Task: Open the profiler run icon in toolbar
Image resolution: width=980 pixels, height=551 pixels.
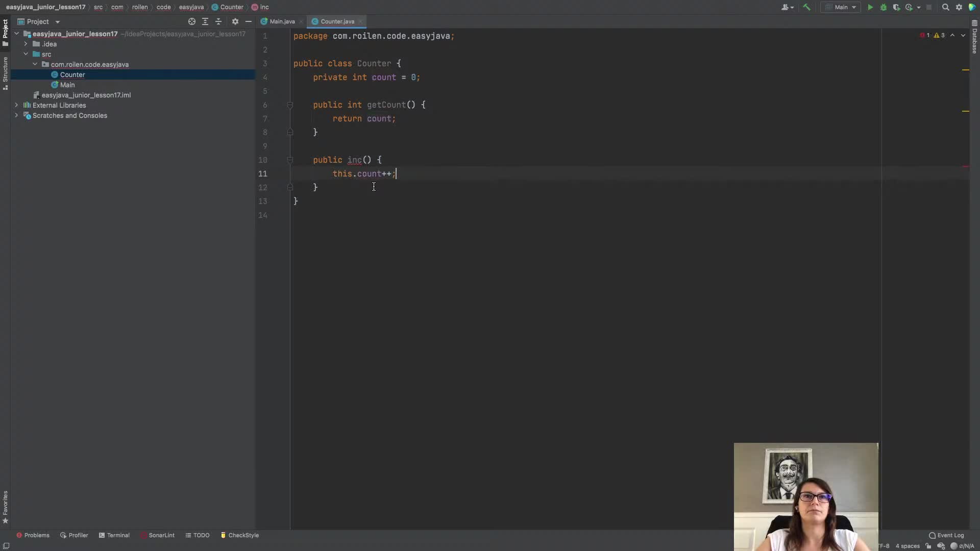Action: (909, 7)
